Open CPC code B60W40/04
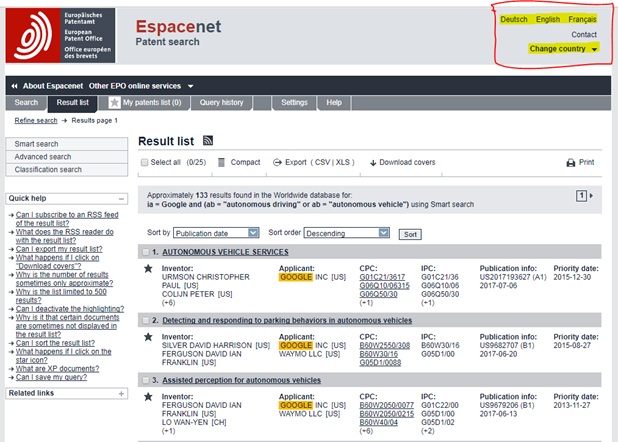Image resolution: width=618 pixels, height=442 pixels. tap(378, 423)
